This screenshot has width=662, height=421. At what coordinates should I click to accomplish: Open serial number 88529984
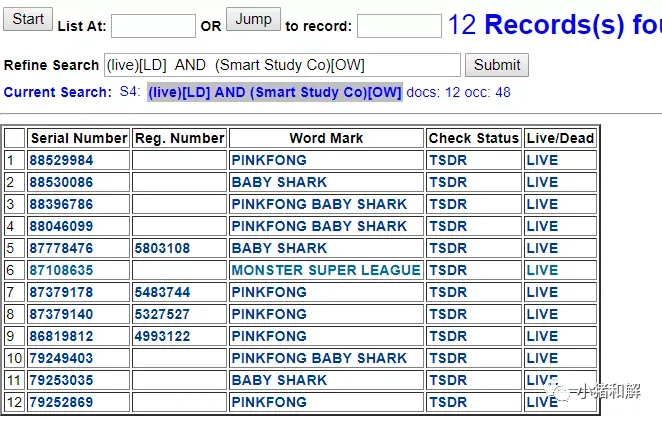click(61, 160)
